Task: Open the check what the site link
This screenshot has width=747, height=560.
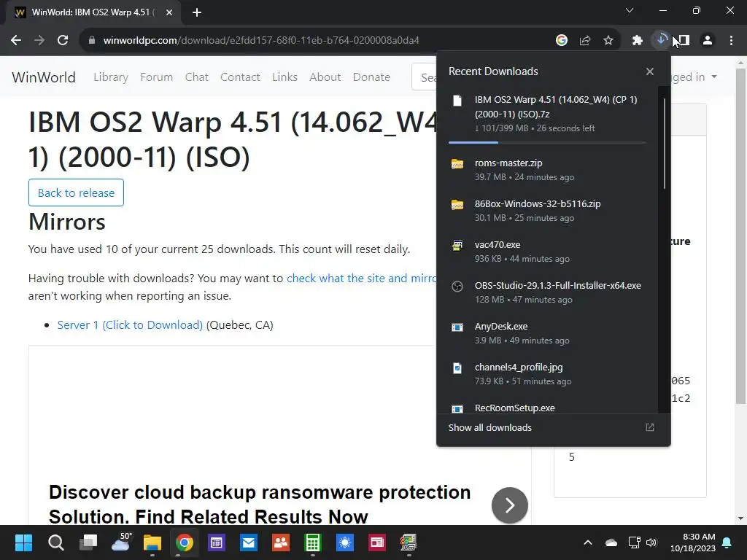Action: click(362, 278)
